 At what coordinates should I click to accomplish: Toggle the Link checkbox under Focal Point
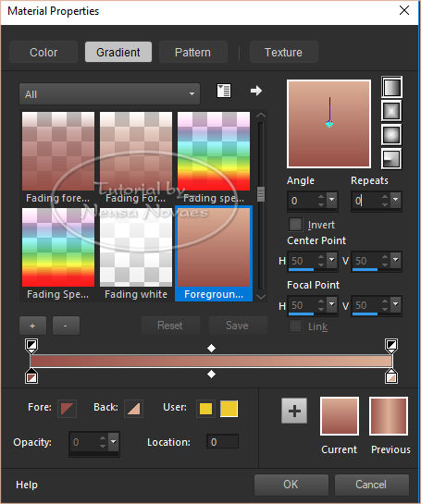(295, 326)
